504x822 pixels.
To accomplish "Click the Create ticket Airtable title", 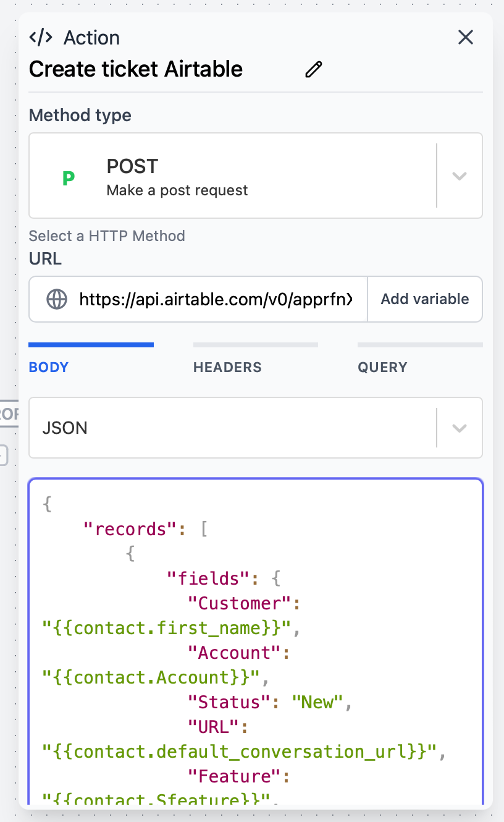I will 136,69.
